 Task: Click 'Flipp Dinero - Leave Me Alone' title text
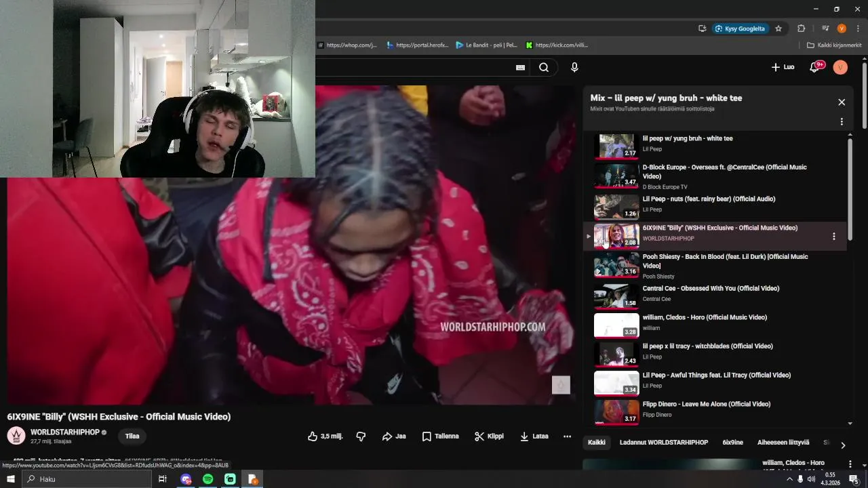[707, 404]
